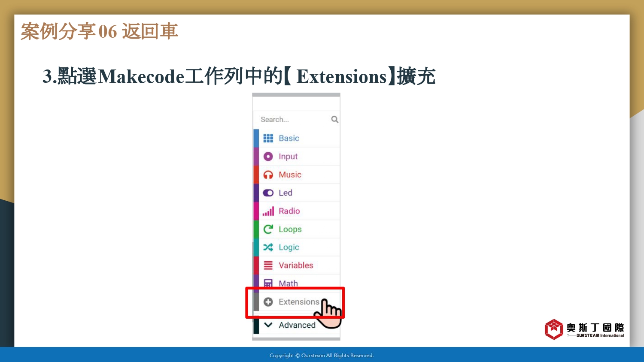644x362 pixels.
Task: Click the slide title 案例分享06 返回車
Action: click(x=100, y=31)
